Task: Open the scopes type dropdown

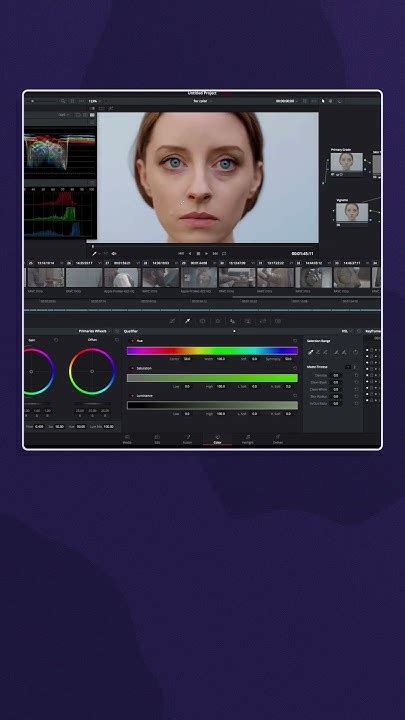Action: pyautogui.click(x=64, y=115)
